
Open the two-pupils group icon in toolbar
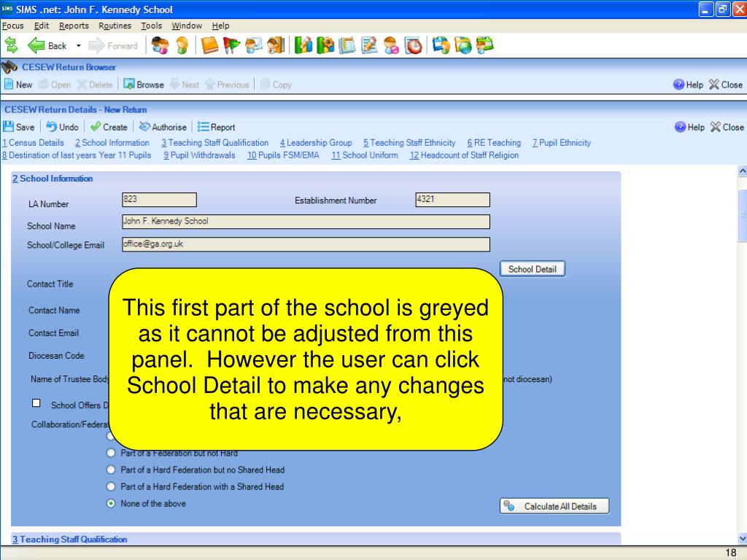pyautogui.click(x=160, y=46)
